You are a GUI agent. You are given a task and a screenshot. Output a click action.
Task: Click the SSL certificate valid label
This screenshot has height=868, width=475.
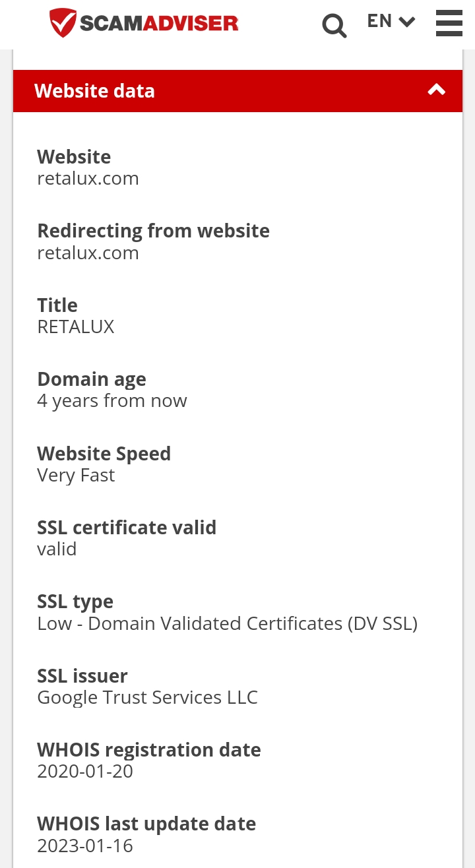(127, 528)
